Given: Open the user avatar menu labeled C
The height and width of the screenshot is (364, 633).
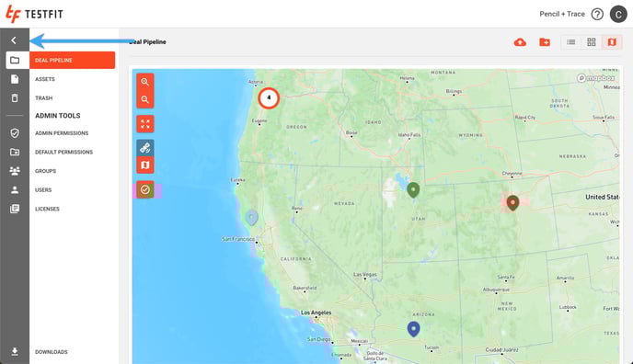Looking at the screenshot, I should point(618,14).
